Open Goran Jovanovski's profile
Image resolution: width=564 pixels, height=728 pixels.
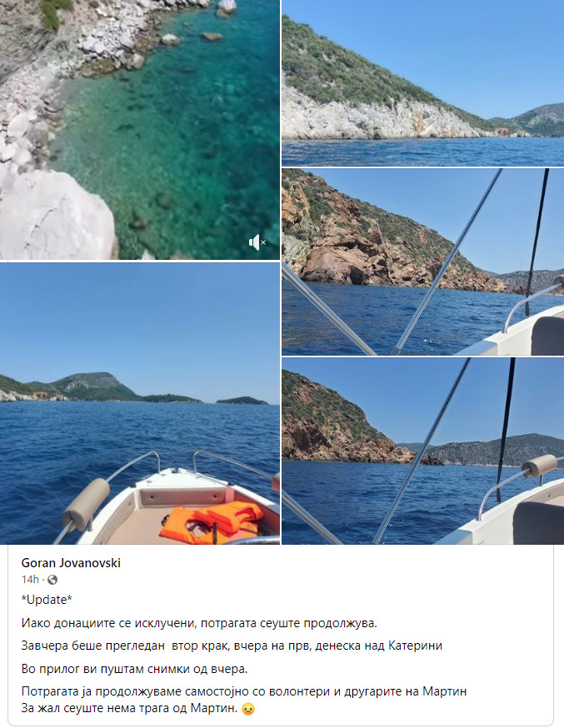71,563
